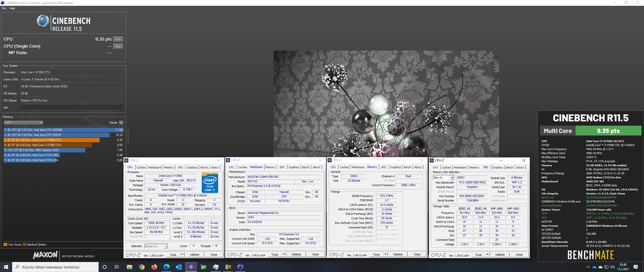Open Outlook from the taskbar

(179, 267)
